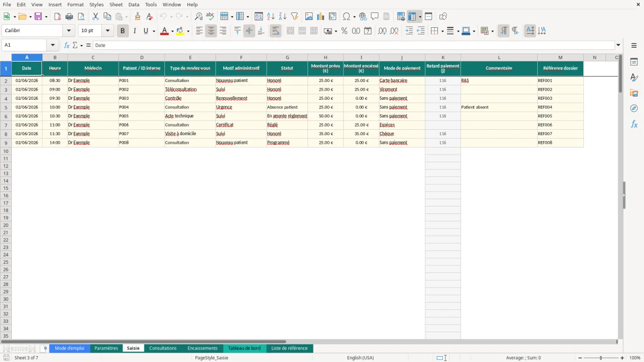Open the font color dropdown arrow
The height and width of the screenshot is (362, 644).
(x=172, y=31)
